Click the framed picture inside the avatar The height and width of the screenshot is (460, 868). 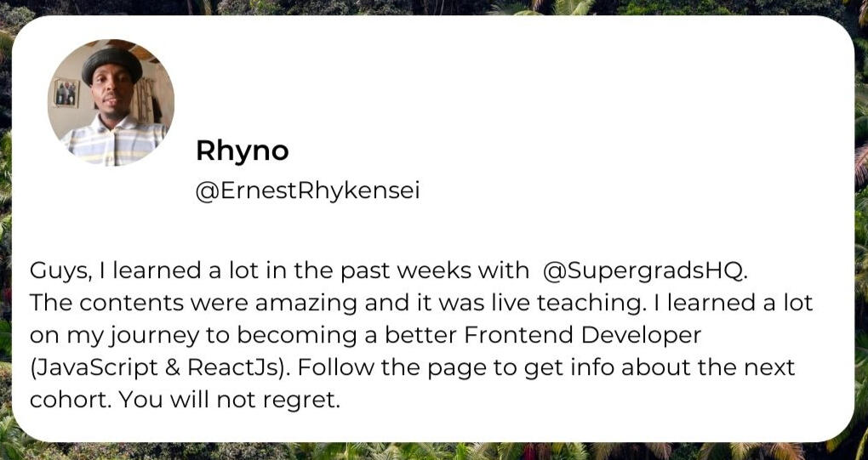(x=66, y=92)
